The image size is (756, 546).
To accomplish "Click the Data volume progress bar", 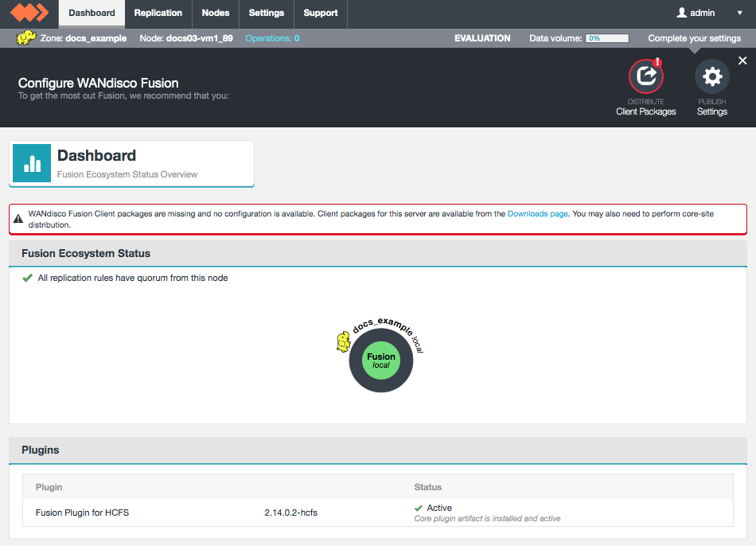I will [x=607, y=38].
